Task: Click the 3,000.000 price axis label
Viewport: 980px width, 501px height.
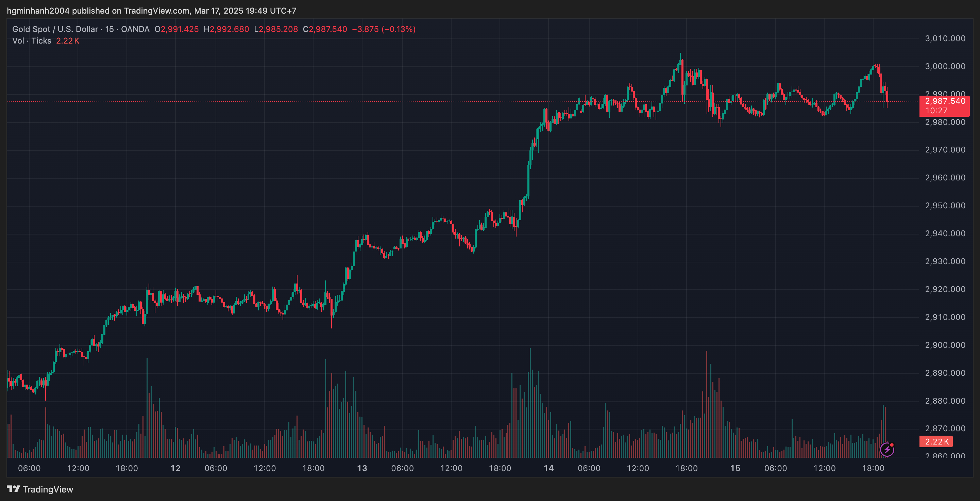Action: click(945, 66)
